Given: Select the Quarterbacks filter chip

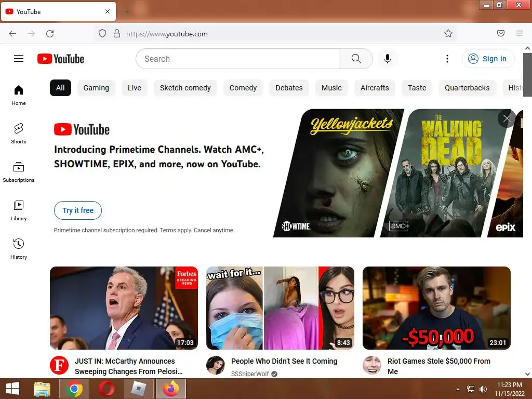Looking at the screenshot, I should pos(467,88).
